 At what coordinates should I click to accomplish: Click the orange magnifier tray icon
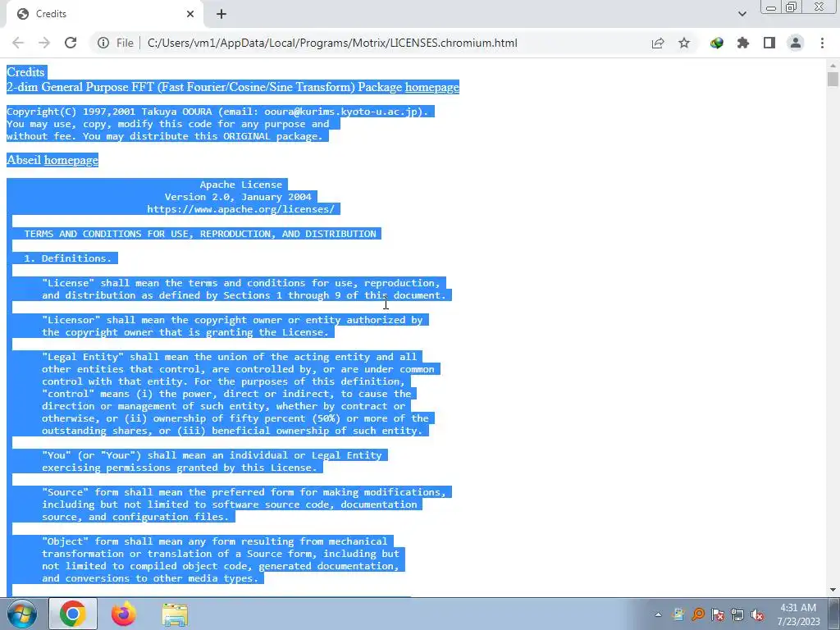click(698, 614)
